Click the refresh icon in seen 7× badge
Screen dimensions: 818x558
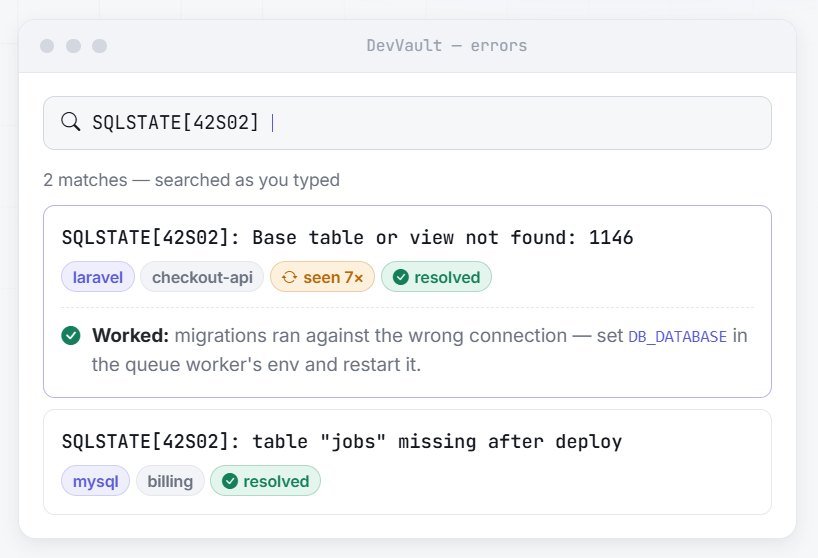pyautogui.click(x=289, y=277)
